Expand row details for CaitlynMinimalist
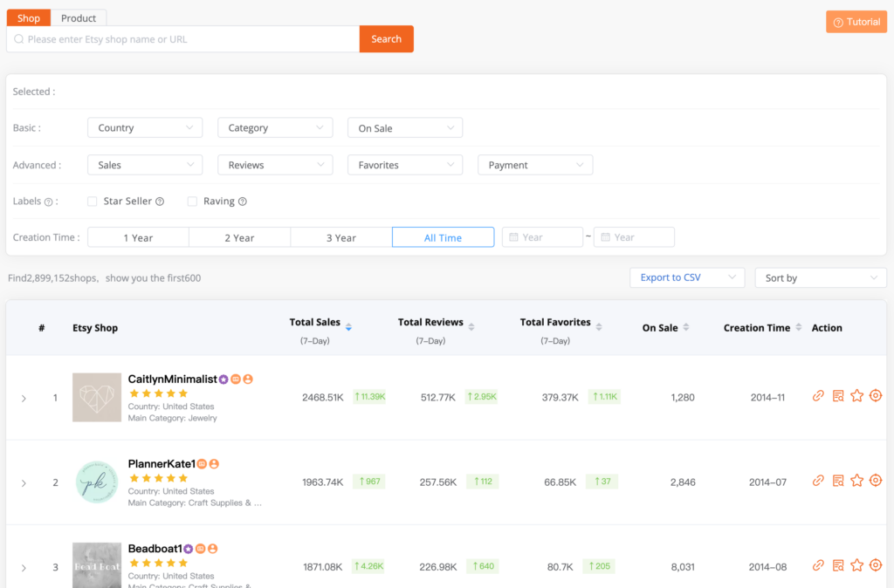This screenshot has height=588, width=894. [24, 398]
